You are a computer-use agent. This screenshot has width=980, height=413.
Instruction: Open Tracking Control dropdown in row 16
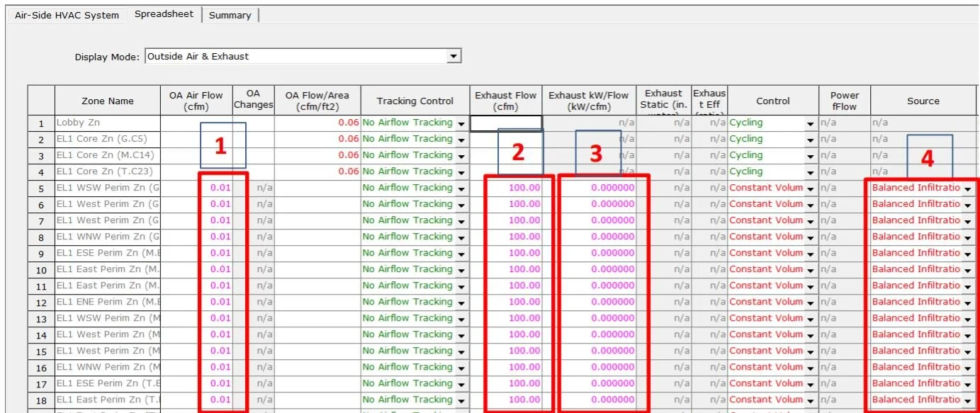(461, 368)
